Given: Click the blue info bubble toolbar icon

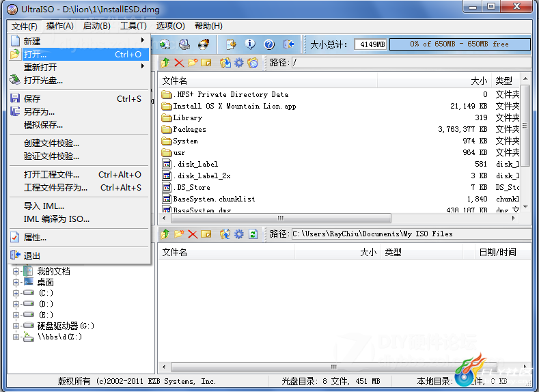Looking at the screenshot, I should 250,44.
